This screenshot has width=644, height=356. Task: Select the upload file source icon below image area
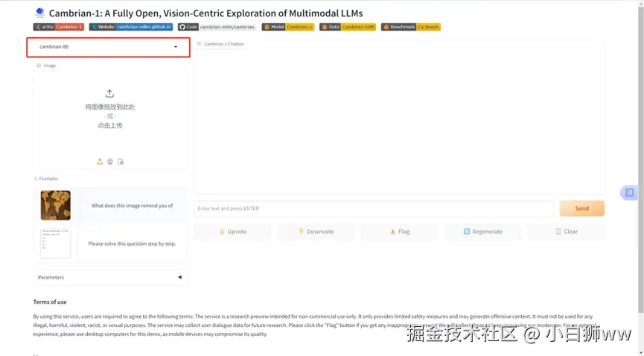click(x=100, y=162)
